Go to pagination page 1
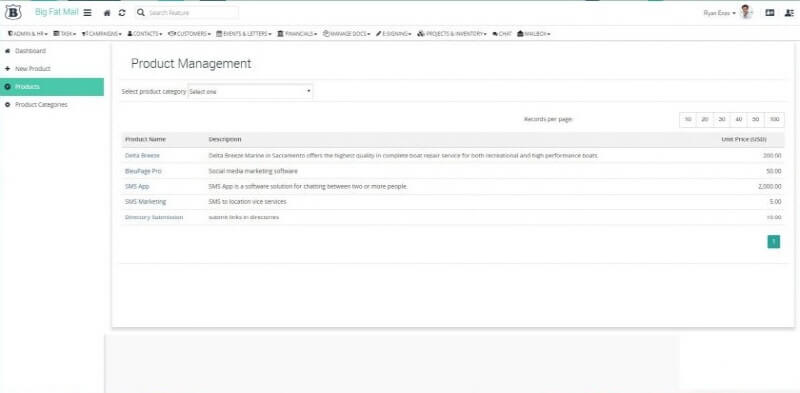The image size is (800, 393). (773, 241)
